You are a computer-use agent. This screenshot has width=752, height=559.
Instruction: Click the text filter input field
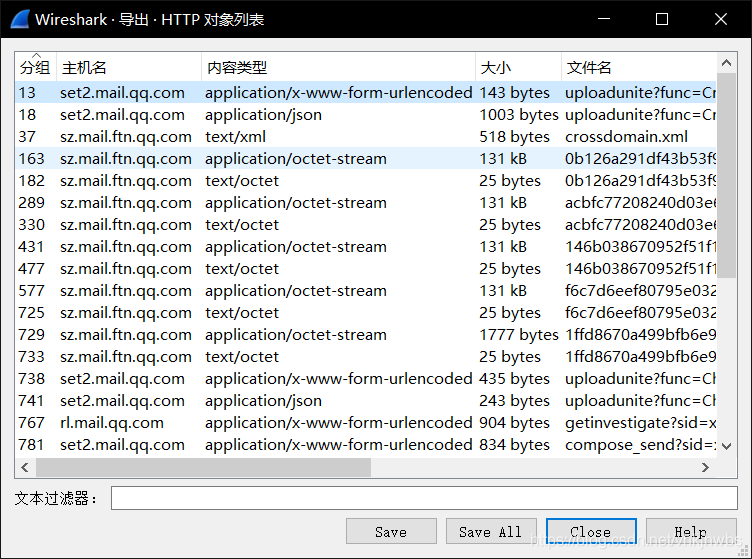point(423,498)
